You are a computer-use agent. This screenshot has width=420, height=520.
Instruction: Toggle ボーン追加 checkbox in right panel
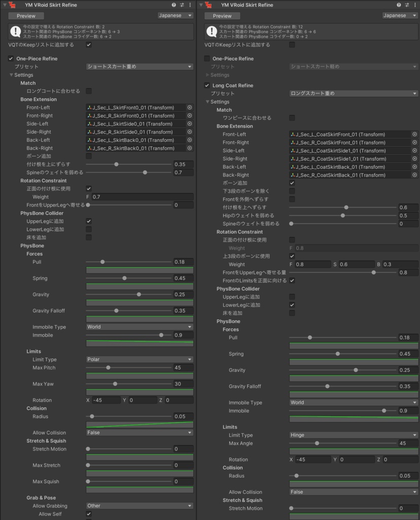(292, 183)
